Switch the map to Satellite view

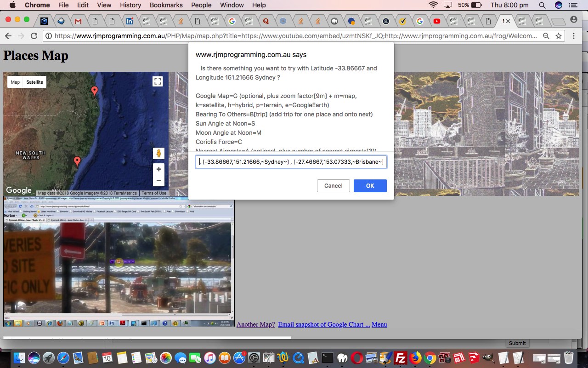[34, 82]
